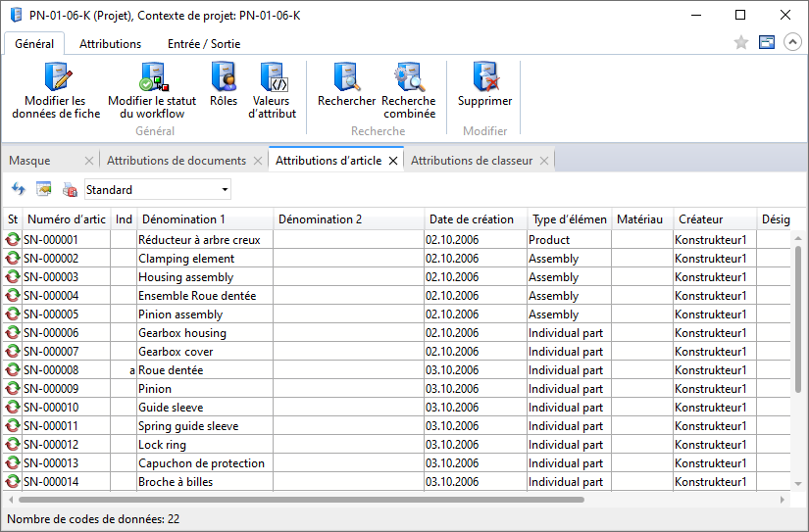The height and width of the screenshot is (532, 809).
Task: Select the Attributions de documents tab
Action: point(177,161)
